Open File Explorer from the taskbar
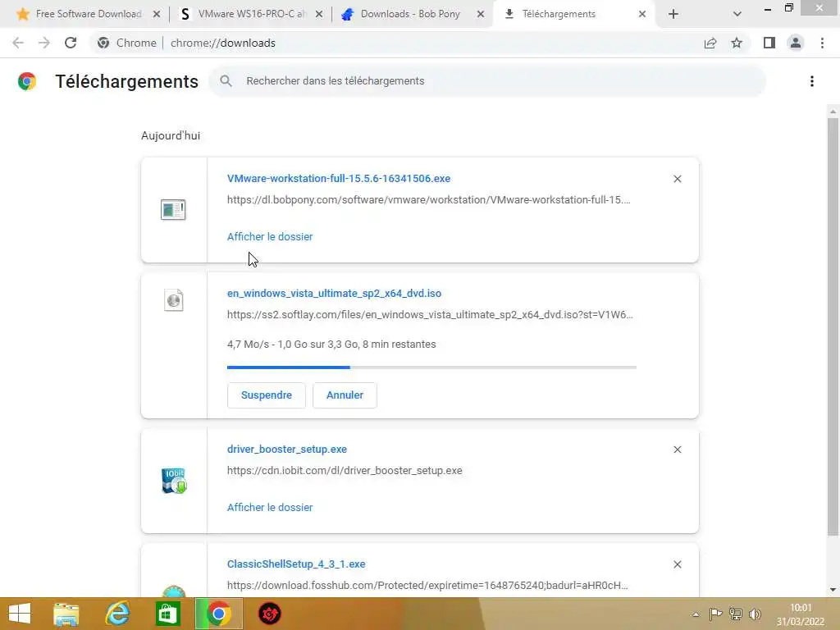This screenshot has width=840, height=630. coord(66,614)
